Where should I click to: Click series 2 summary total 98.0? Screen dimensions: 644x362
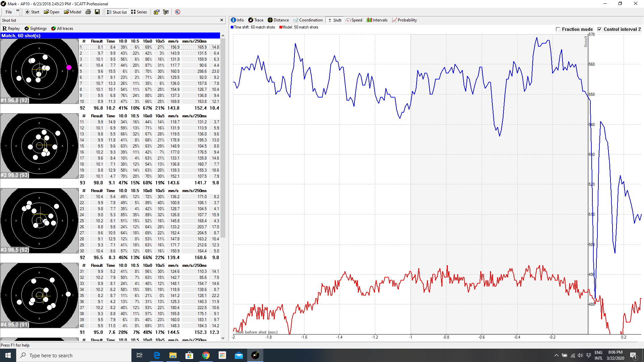pos(98,183)
